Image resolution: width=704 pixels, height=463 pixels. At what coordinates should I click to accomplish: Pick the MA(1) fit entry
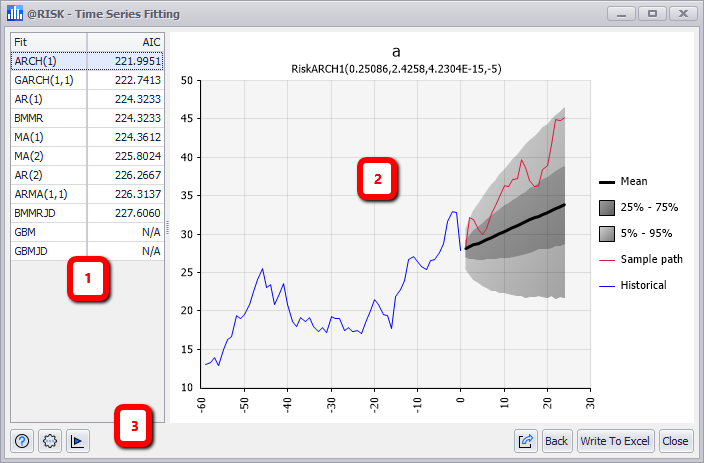[x=86, y=137]
